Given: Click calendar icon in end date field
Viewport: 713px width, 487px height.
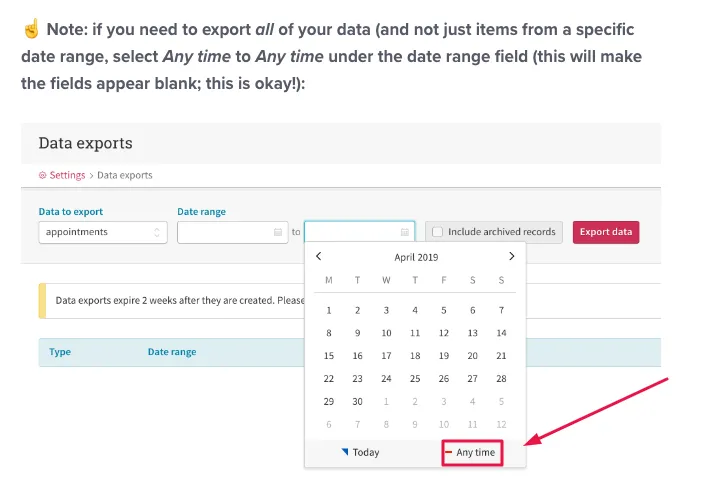Looking at the screenshot, I should pos(404,232).
